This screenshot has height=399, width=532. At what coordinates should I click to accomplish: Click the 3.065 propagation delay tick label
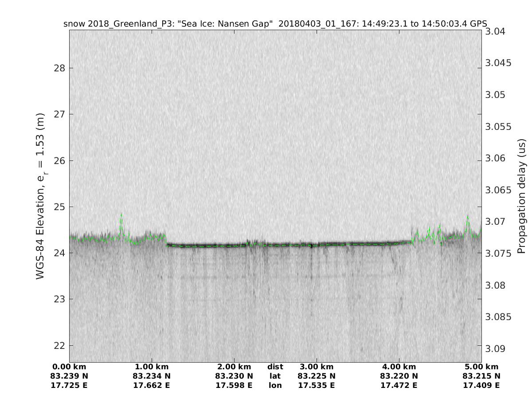(498, 190)
